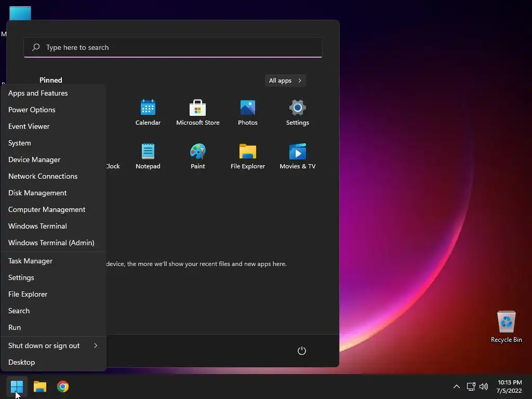Open Disk Management from the menu
The width and height of the screenshot is (532, 399).
pos(54,193)
